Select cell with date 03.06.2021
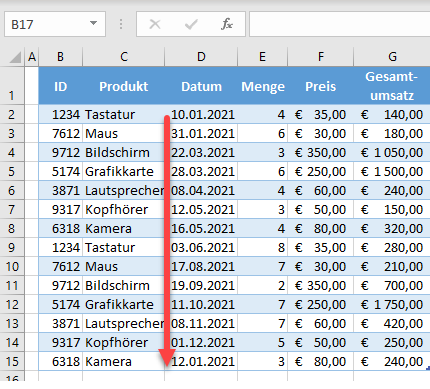The height and width of the screenshot is (389, 430). (201, 247)
